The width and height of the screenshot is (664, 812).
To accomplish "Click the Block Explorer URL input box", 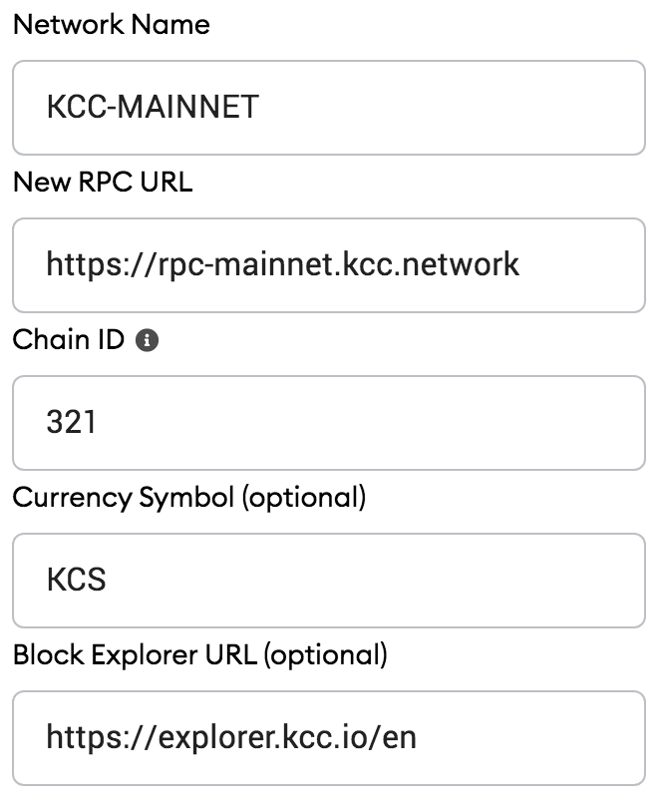I will coord(328,738).
